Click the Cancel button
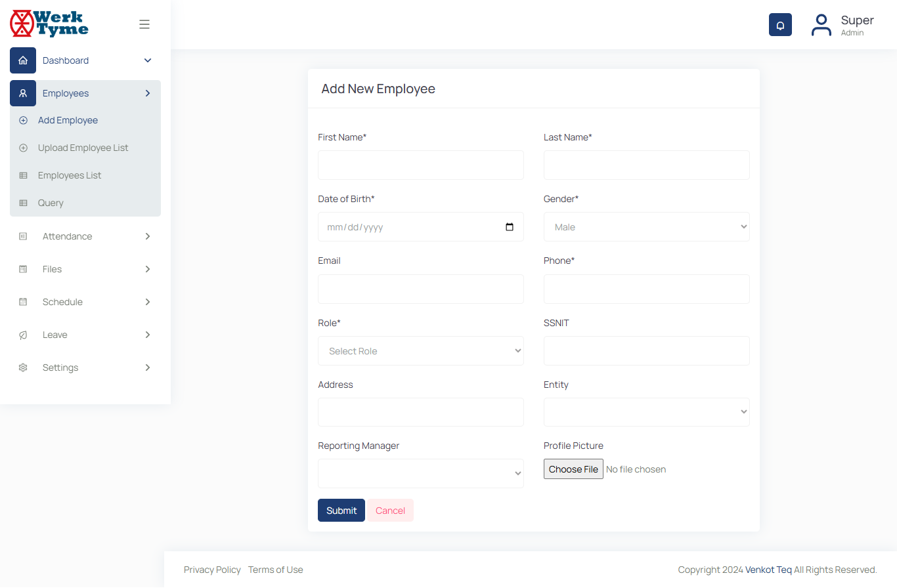 point(390,511)
